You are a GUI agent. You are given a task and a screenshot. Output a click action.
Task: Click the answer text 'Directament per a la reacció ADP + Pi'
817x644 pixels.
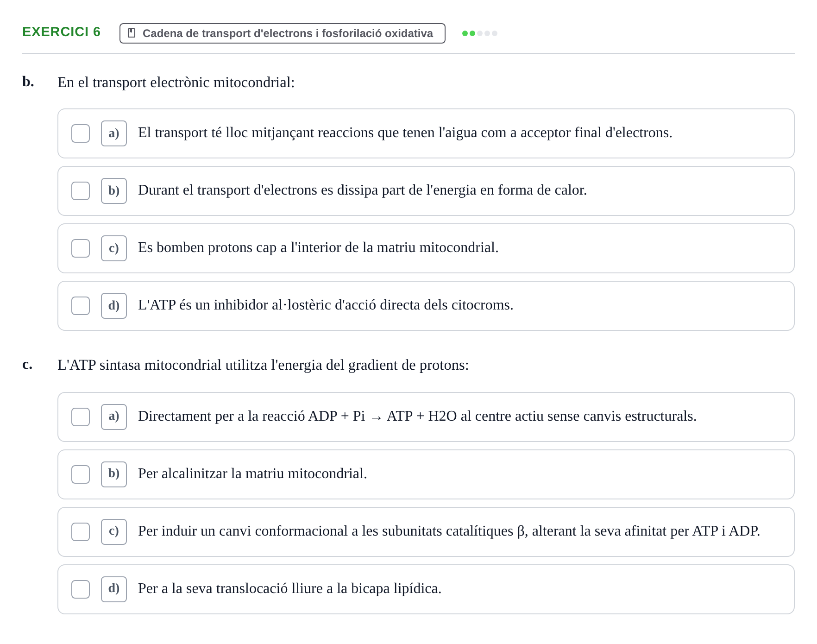pos(417,416)
